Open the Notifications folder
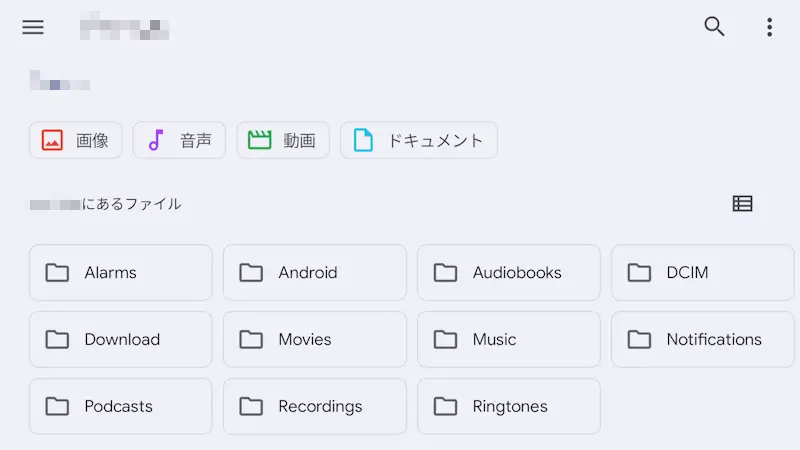This screenshot has width=800, height=450. 702,339
